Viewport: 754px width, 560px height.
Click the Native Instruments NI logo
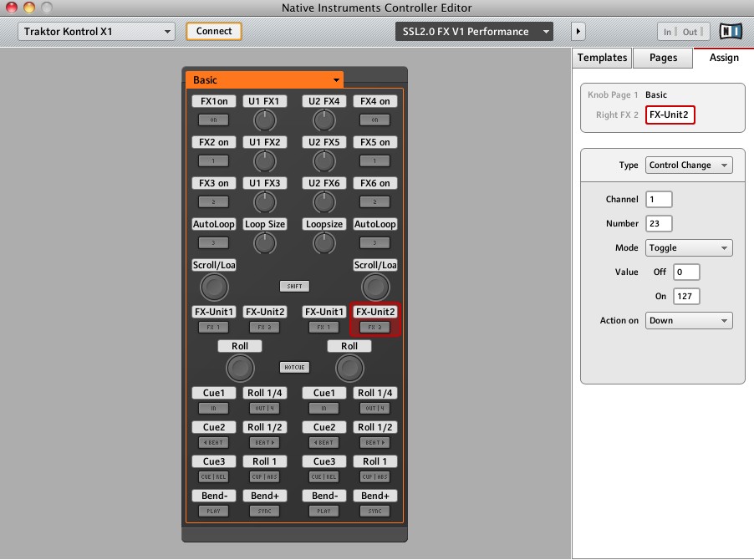coord(731,32)
